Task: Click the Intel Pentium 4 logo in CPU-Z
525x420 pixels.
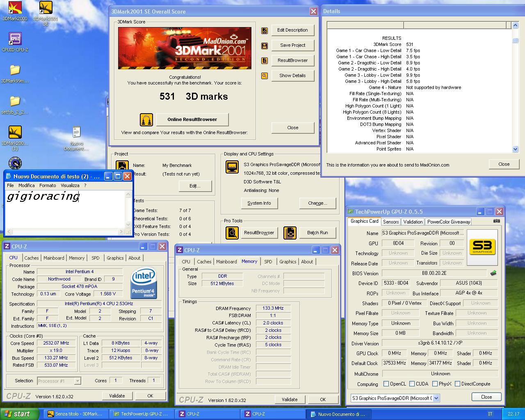Action: pyautogui.click(x=144, y=283)
